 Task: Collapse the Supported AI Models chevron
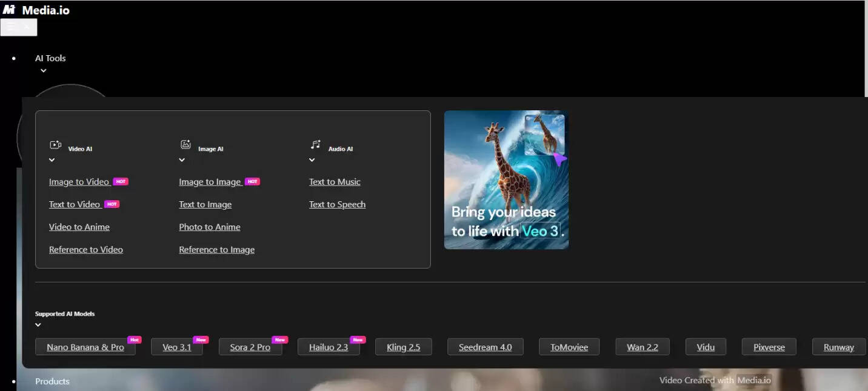point(38,325)
